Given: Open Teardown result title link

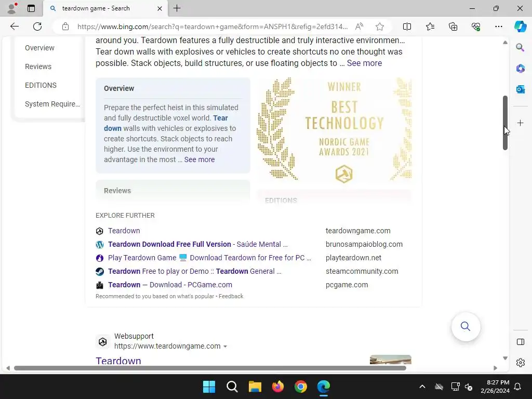Looking at the screenshot, I should 118,361.
